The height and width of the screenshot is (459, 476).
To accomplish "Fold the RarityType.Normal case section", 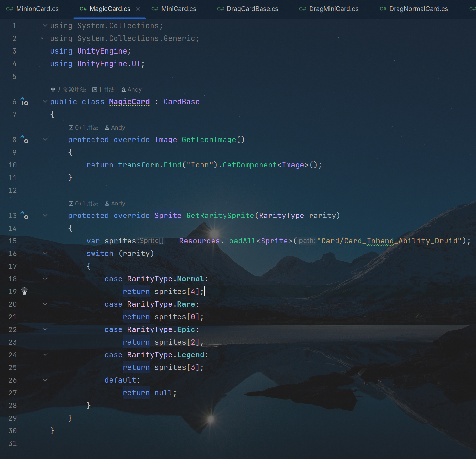I will (45, 279).
